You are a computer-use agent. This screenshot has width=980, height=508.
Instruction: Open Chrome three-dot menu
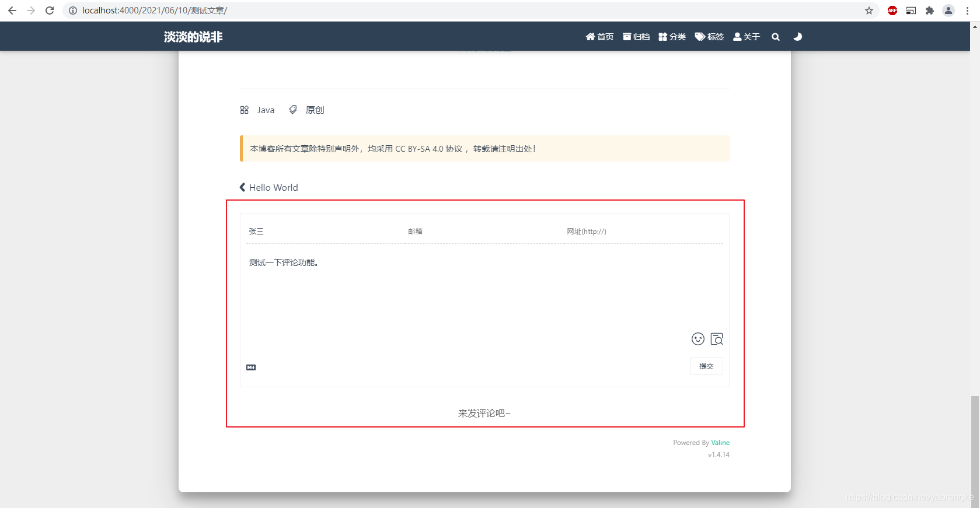point(967,10)
